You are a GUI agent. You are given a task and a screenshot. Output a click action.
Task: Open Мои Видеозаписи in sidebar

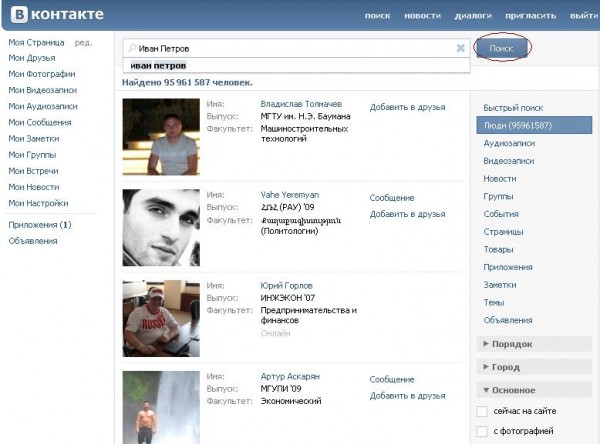click(x=42, y=90)
